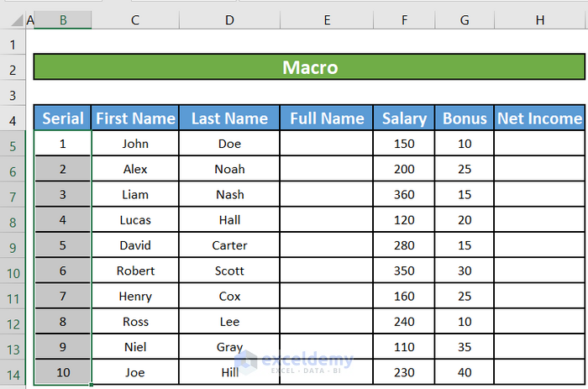
Task: Select the Serial header cell
Action: [x=63, y=118]
